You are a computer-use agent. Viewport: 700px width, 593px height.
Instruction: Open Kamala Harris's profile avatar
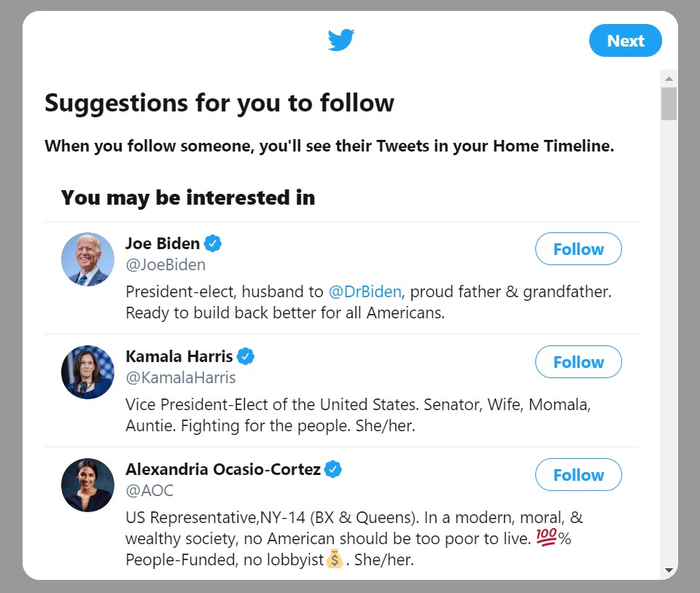click(87, 372)
